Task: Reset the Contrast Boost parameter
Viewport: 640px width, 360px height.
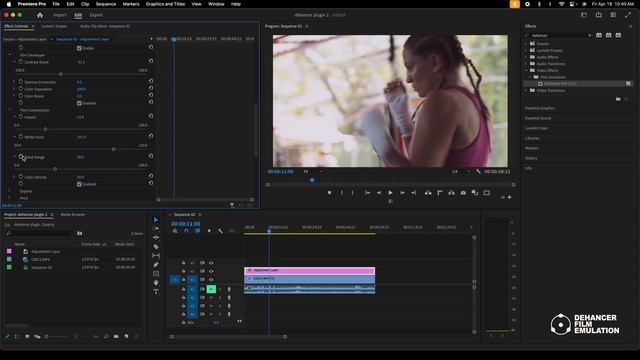Action: point(151,61)
